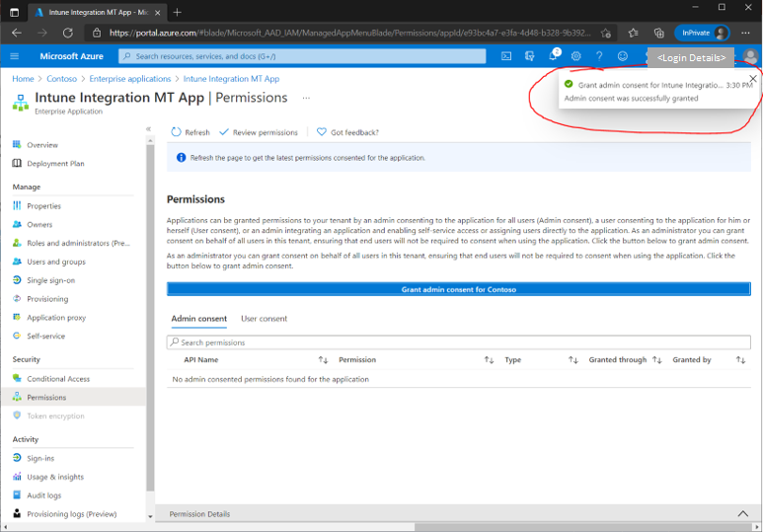
Task: Open the Azure portal hamburger menu
Action: coord(15,56)
